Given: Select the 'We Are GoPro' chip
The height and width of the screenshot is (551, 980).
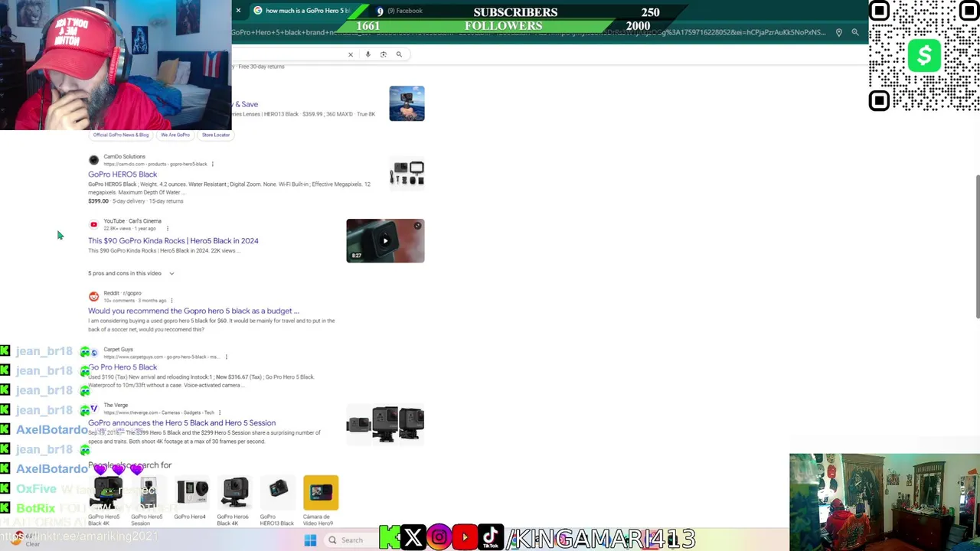Looking at the screenshot, I should point(175,135).
